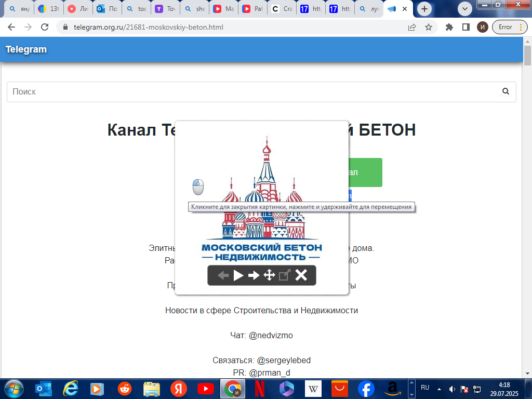Image resolution: width=532 pixels, height=399 pixels.
Task: Click the open-in-full-size icon in lightbox
Action: 285,275
